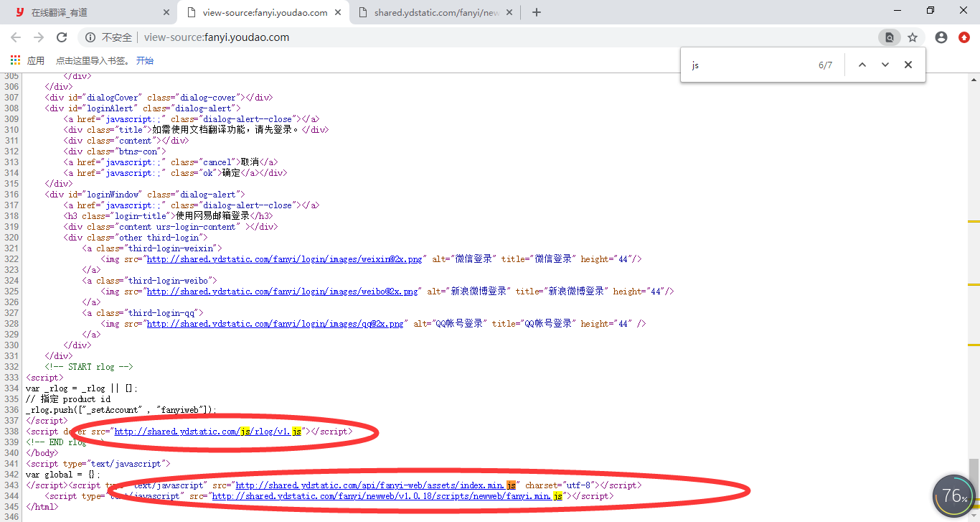This screenshot has width=980, height=522.
Task: Open the fanyi.min.js script link
Action: tap(387, 496)
